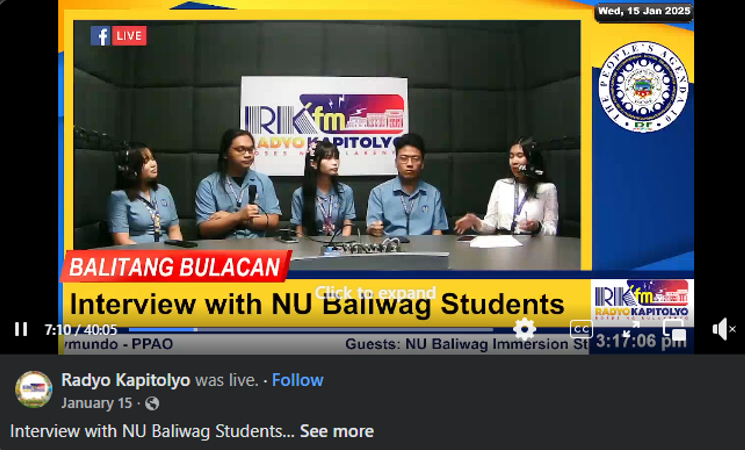The height and width of the screenshot is (450, 745).
Task: Click the 7:10 / 40:05 time display
Action: (81, 329)
